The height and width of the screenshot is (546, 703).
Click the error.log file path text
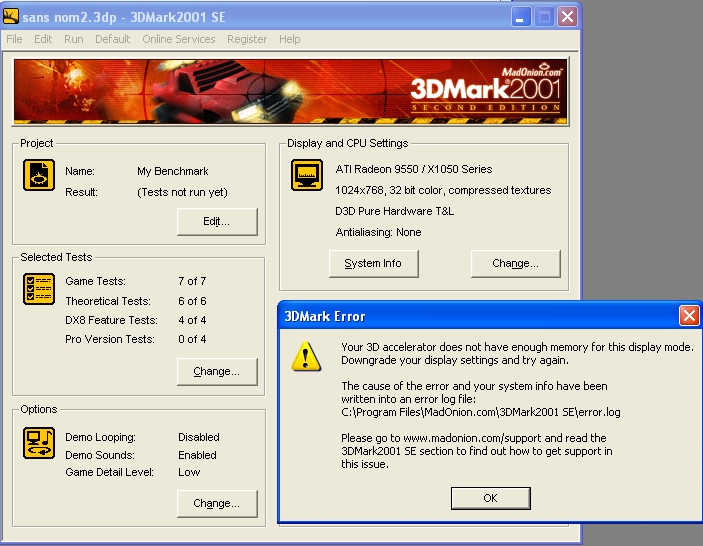[481, 412]
